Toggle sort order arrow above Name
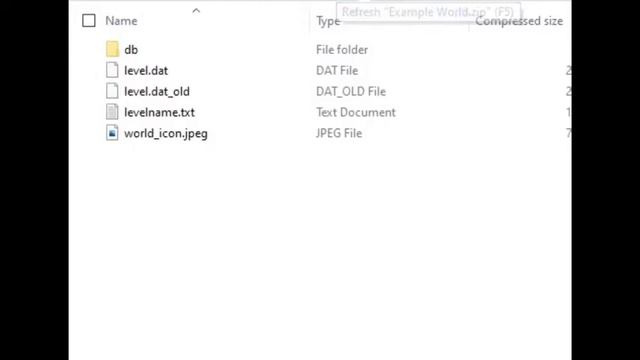 (x=196, y=11)
